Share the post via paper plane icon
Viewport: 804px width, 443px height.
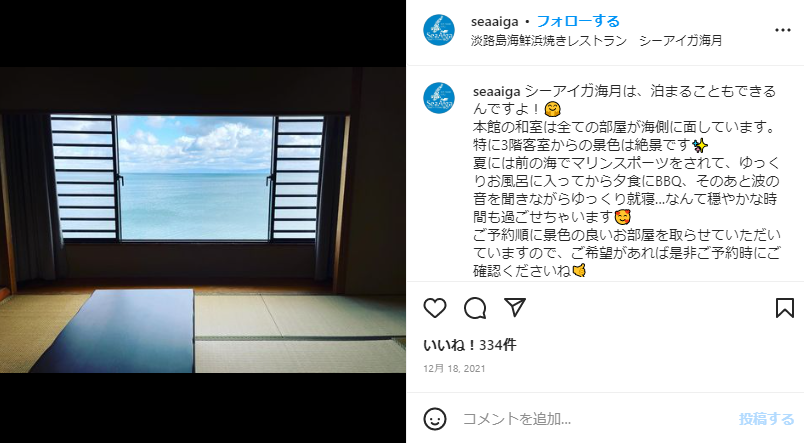(x=515, y=307)
